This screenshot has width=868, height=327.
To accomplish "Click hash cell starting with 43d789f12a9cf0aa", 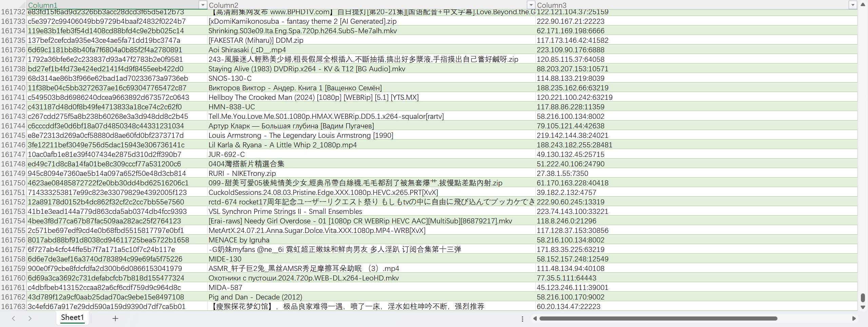I will coord(117,297).
